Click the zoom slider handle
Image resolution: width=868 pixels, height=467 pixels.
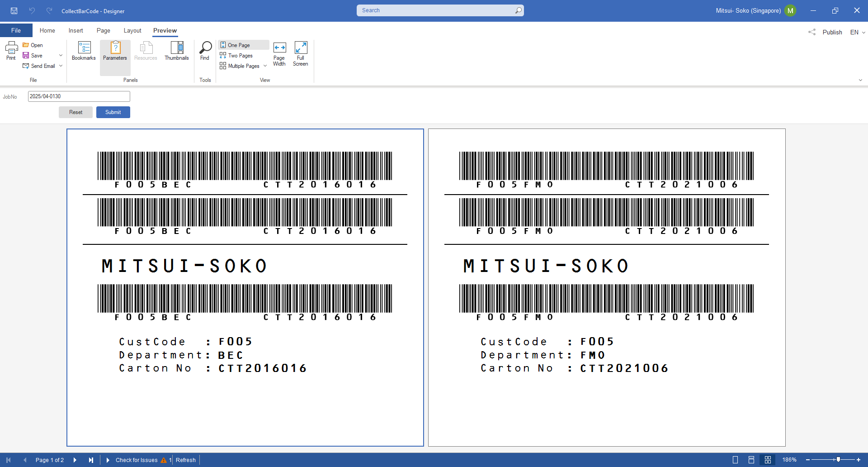point(838,460)
